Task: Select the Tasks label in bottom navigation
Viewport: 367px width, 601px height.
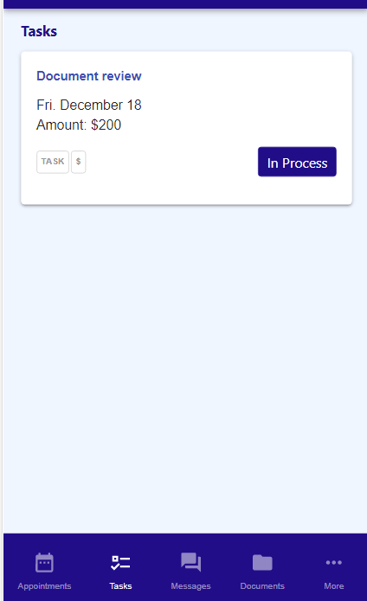Action: (x=120, y=586)
